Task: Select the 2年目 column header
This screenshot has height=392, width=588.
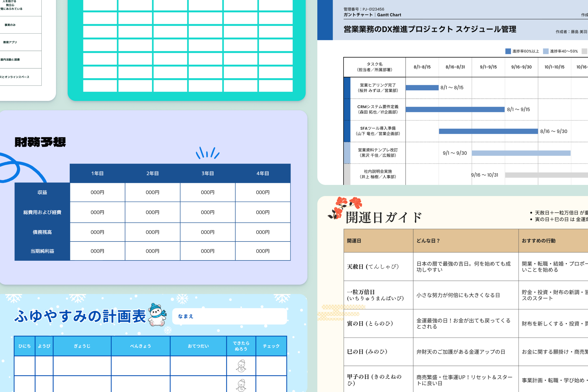Action: click(153, 174)
